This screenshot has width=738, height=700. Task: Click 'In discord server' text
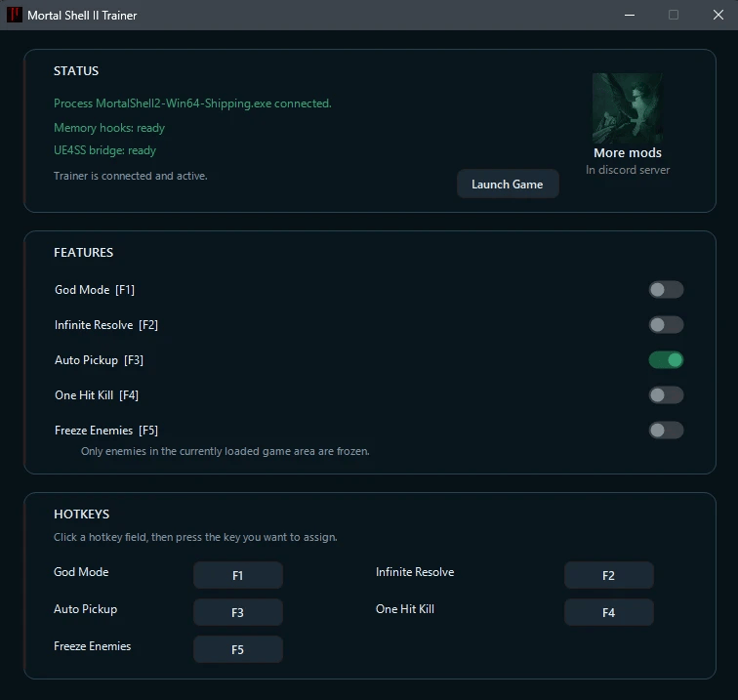(628, 170)
